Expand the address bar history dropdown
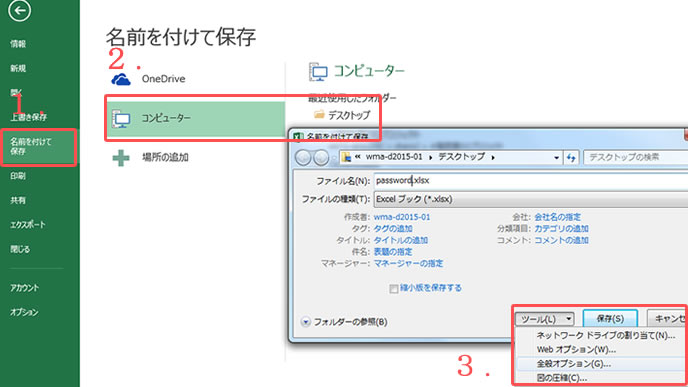 [556, 158]
